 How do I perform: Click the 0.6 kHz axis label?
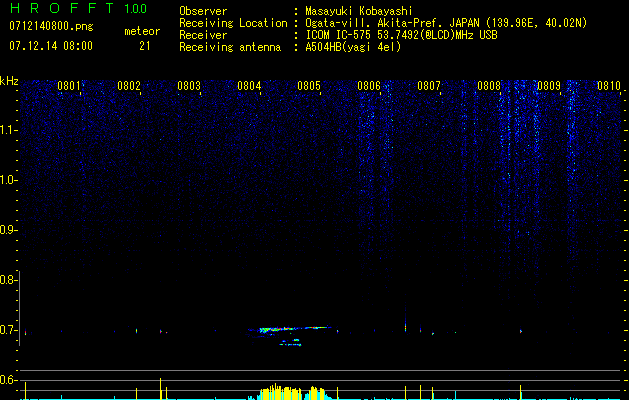click(x=8, y=380)
